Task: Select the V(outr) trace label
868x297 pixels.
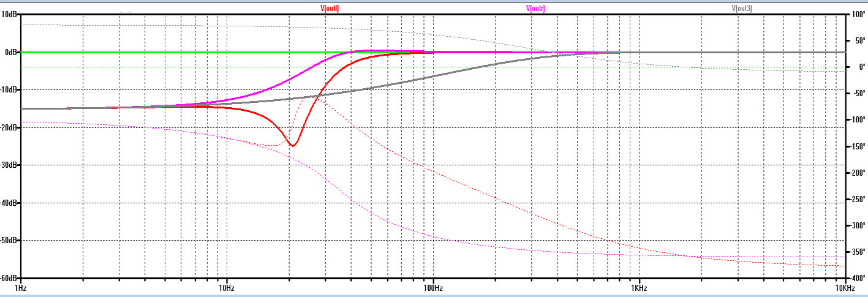Action: tap(535, 8)
